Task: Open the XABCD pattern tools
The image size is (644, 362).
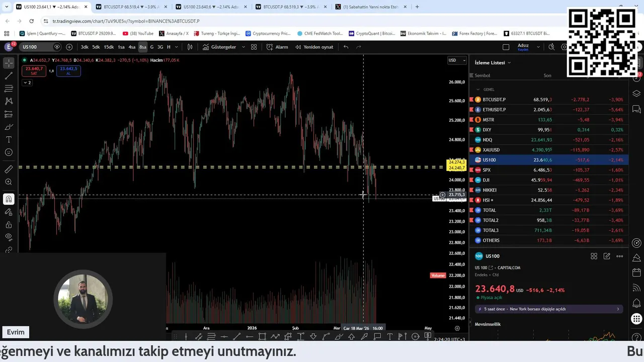Action: pos(9,101)
